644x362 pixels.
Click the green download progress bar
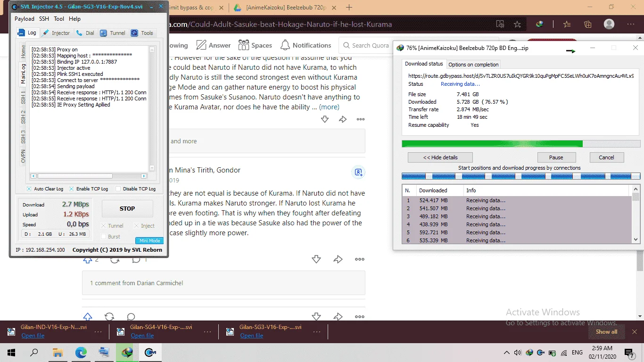(521, 144)
